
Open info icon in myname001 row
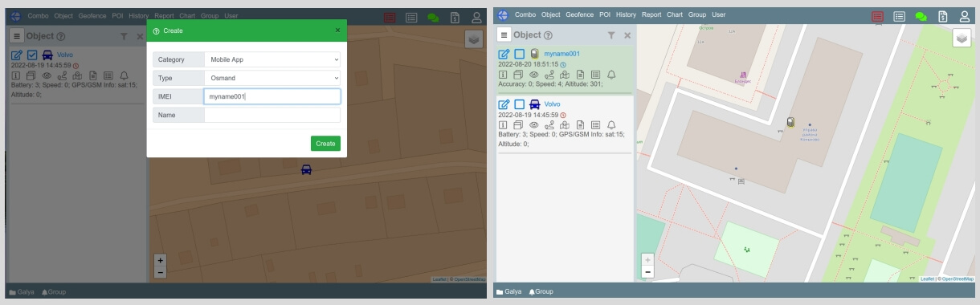(x=503, y=74)
